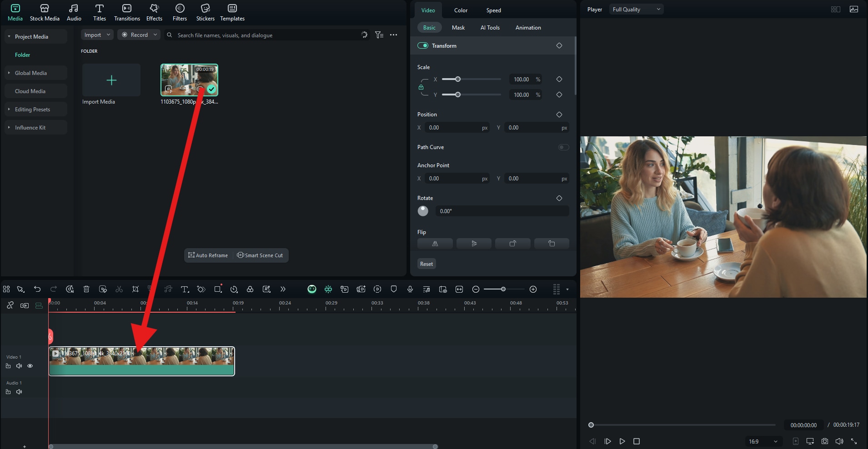Add text with the Text tool icon
868x449 pixels.
(185, 289)
